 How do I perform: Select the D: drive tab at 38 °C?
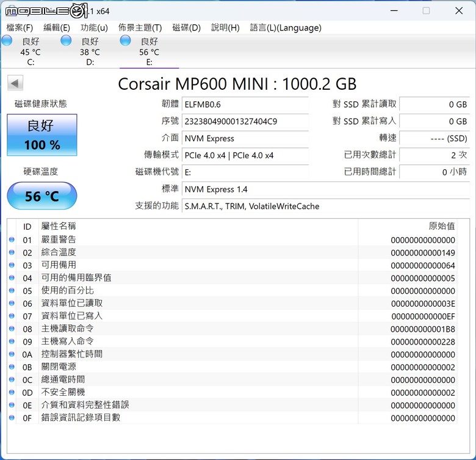coord(90,51)
